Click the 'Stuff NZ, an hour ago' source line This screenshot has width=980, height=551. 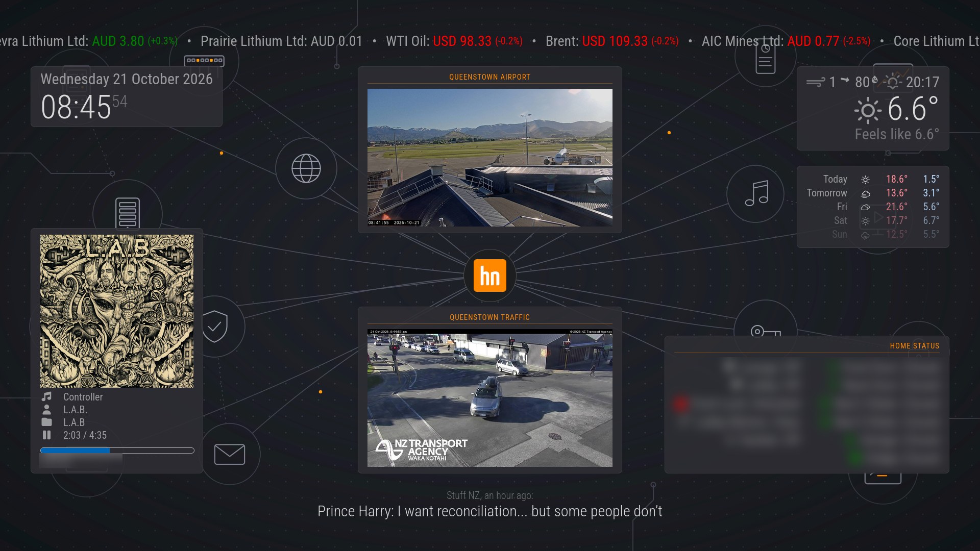tap(490, 495)
